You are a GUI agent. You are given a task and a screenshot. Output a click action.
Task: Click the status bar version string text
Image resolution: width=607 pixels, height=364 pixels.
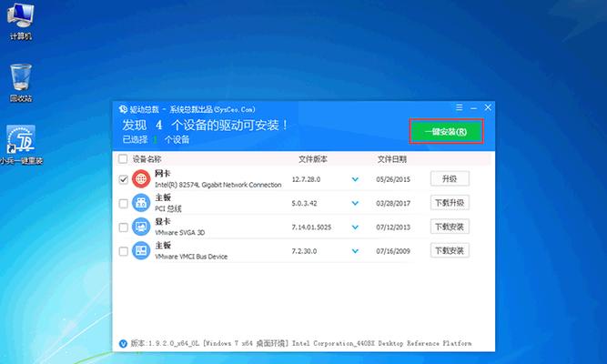pyautogui.click(x=301, y=343)
